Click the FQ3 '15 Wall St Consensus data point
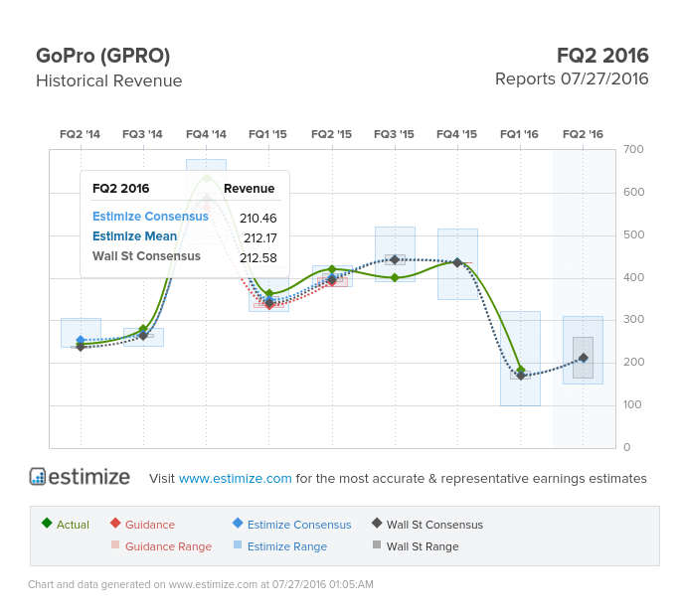The height and width of the screenshot is (616, 681). [x=395, y=259]
